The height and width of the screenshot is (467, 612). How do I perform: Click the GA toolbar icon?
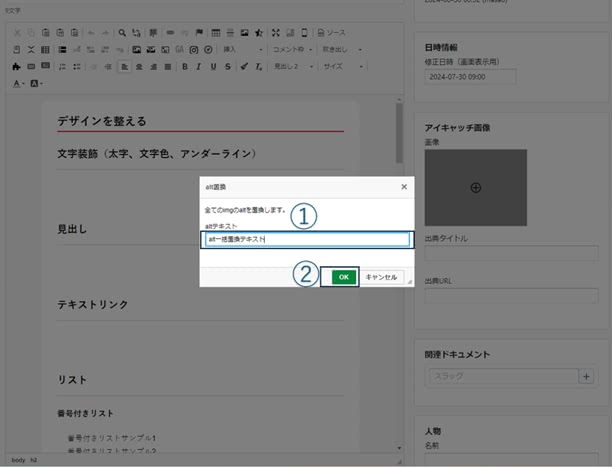click(180, 50)
